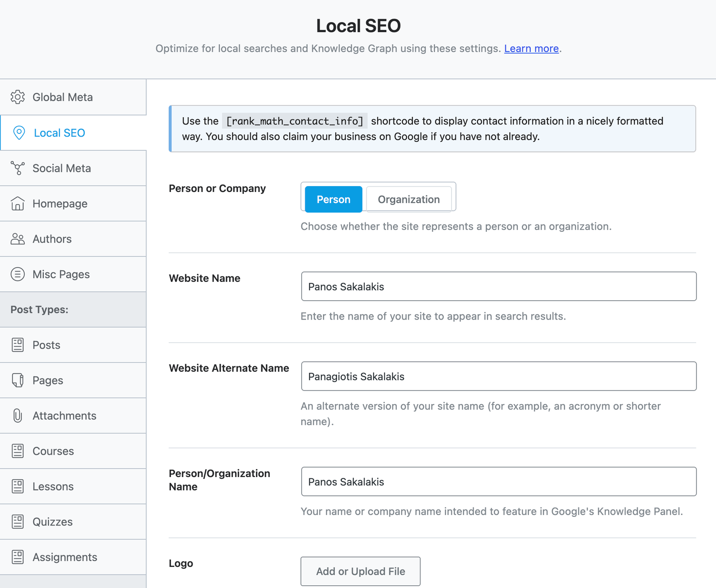Click the Quizzes document icon
This screenshot has width=716, height=588.
pyautogui.click(x=18, y=522)
